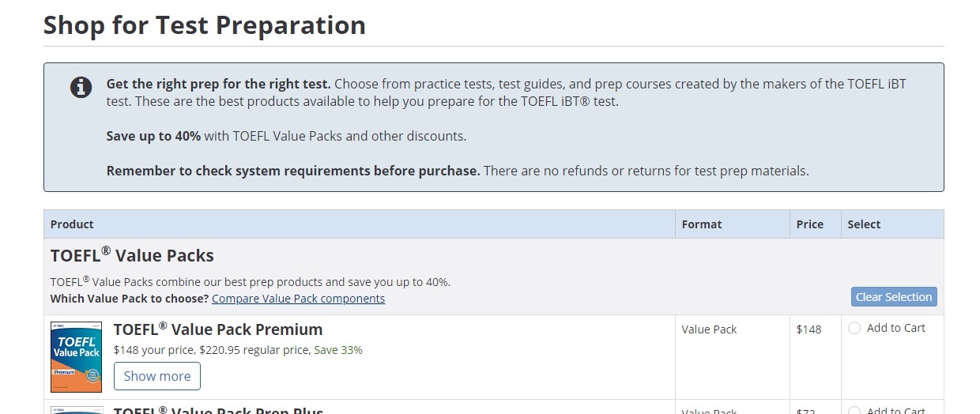Click the info icon in the notice box

click(x=81, y=87)
